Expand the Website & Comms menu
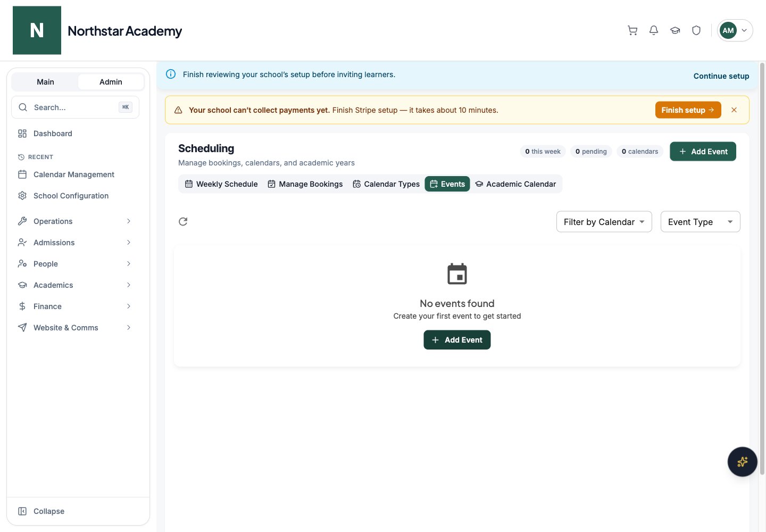The width and height of the screenshot is (766, 532). (75, 328)
